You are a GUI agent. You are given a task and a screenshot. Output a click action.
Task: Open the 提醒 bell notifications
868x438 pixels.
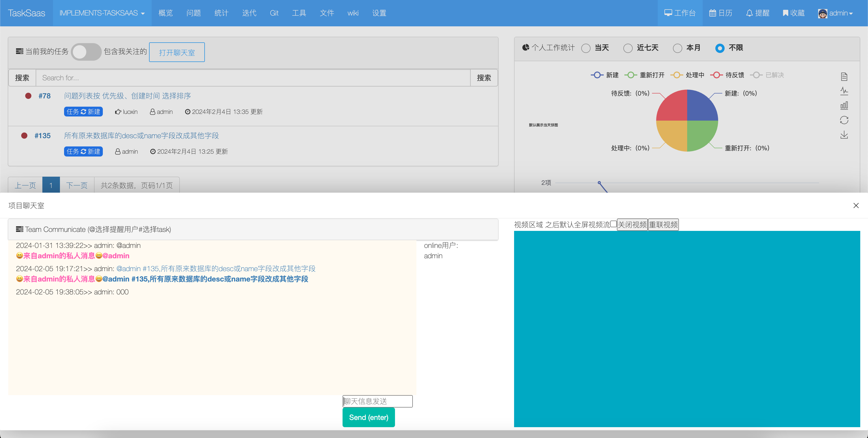click(x=757, y=13)
